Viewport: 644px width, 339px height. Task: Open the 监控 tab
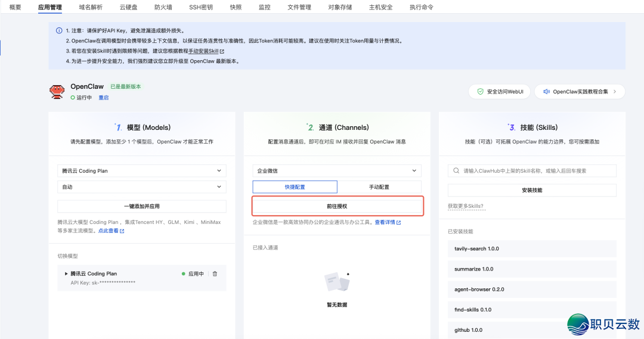(265, 7)
